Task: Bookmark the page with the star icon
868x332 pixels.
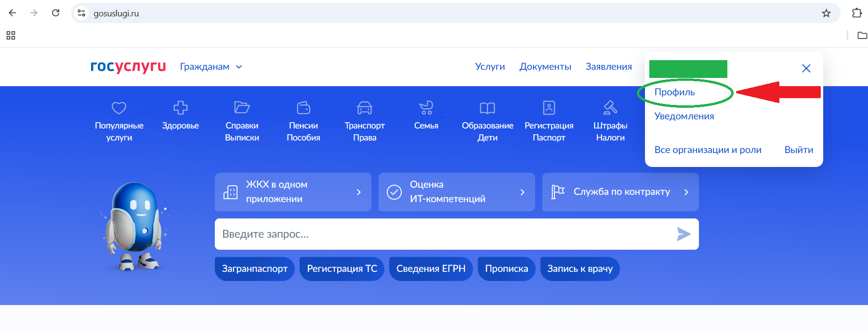Action: 826,13
